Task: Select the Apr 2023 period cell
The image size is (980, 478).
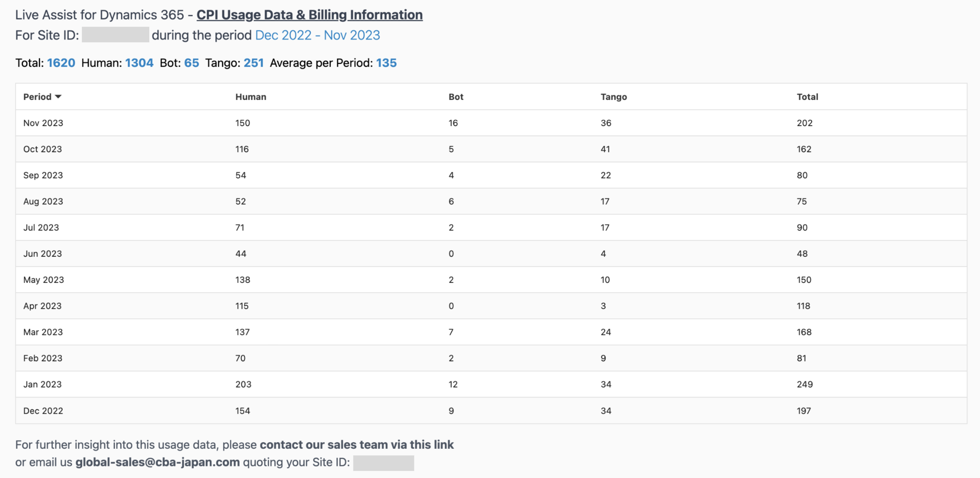Action: [42, 306]
